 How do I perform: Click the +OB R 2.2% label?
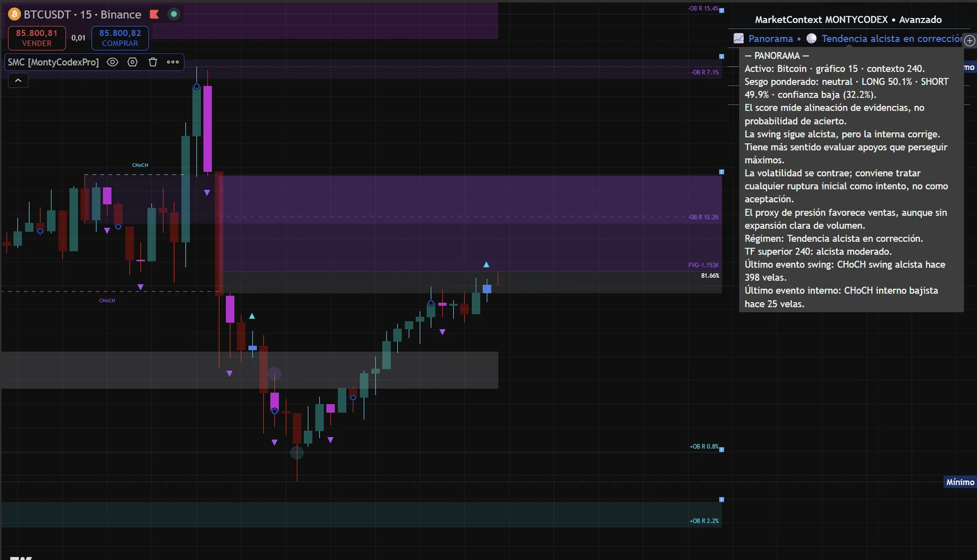pos(704,521)
